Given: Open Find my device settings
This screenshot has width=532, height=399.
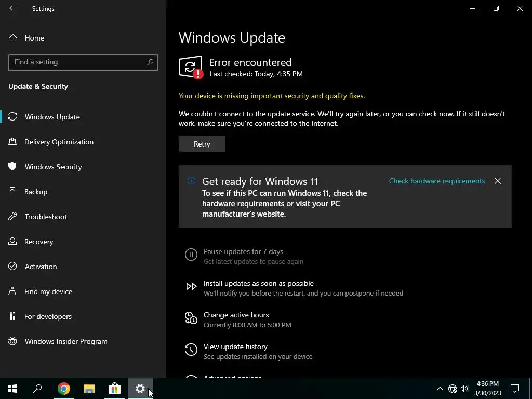Looking at the screenshot, I should 83,291.
